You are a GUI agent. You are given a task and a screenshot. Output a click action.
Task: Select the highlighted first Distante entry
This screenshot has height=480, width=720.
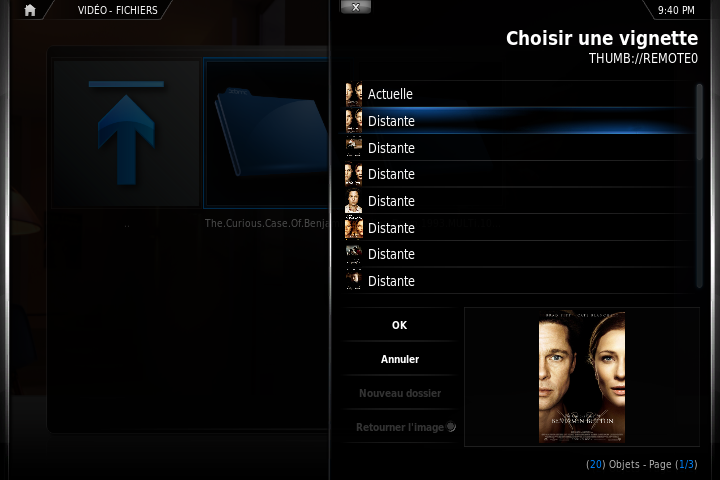coord(519,121)
